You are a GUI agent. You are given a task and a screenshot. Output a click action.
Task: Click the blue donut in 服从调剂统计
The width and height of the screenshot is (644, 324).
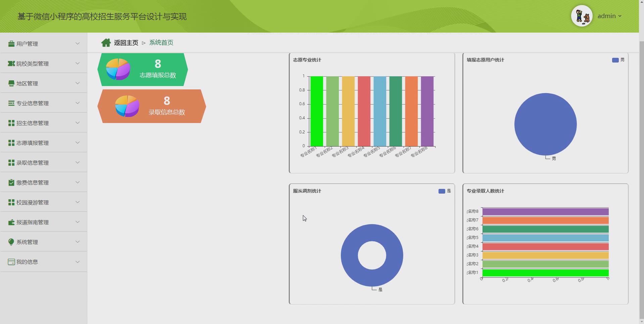point(349,255)
